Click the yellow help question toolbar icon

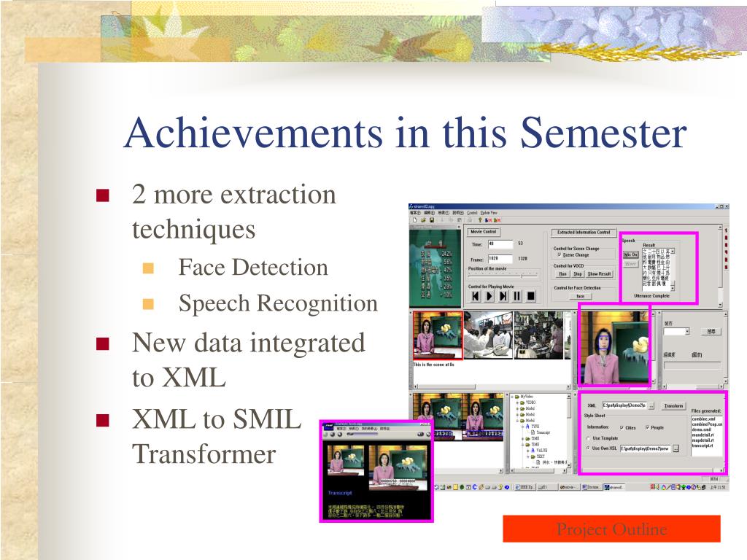480,220
